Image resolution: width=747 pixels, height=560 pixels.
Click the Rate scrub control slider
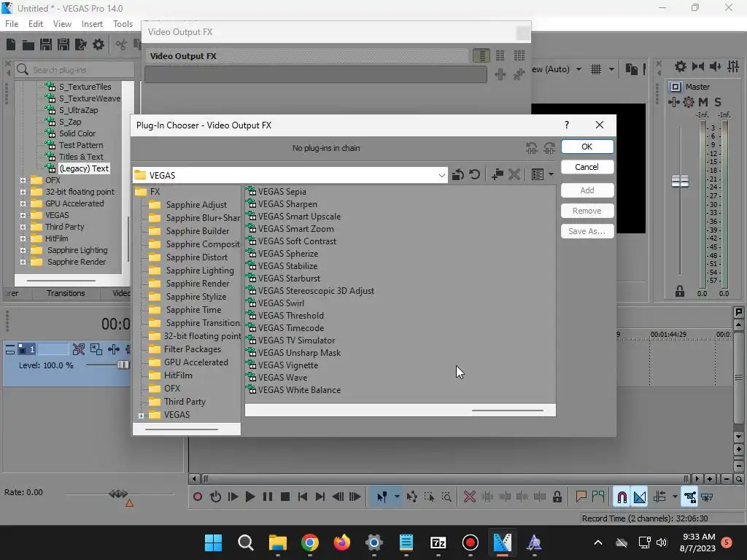pyautogui.click(x=119, y=494)
